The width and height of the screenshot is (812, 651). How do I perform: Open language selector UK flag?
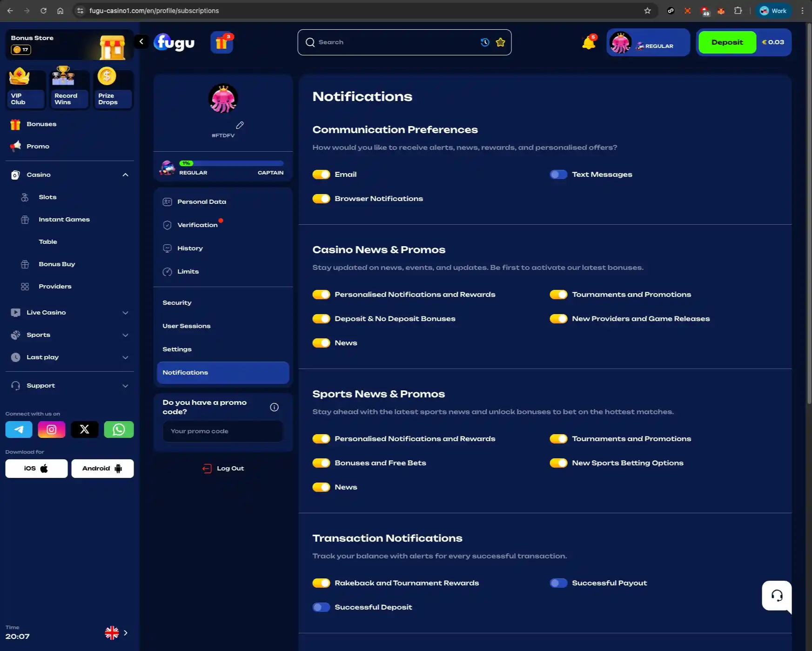tap(112, 633)
